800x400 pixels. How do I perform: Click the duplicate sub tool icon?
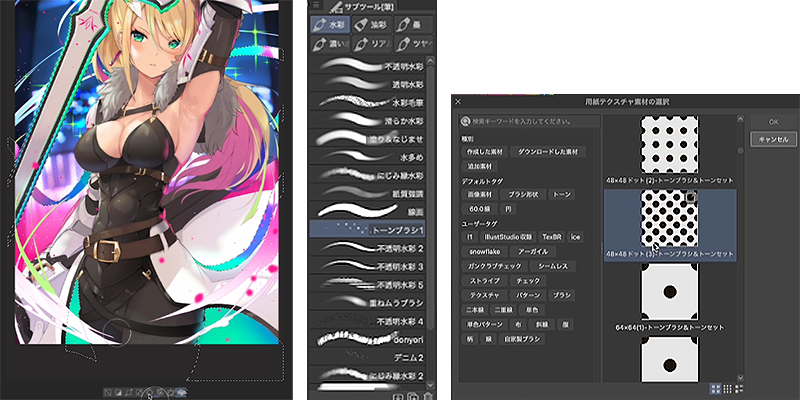(x=414, y=396)
